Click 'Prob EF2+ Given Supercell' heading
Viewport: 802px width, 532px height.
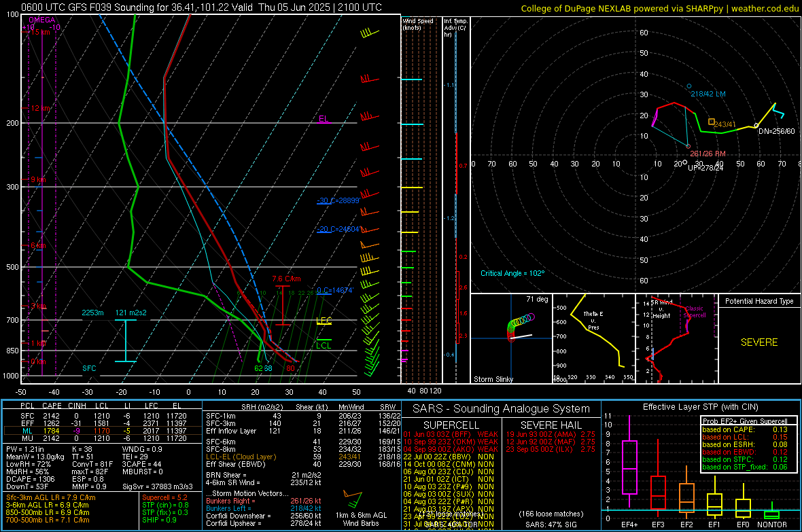(x=745, y=421)
